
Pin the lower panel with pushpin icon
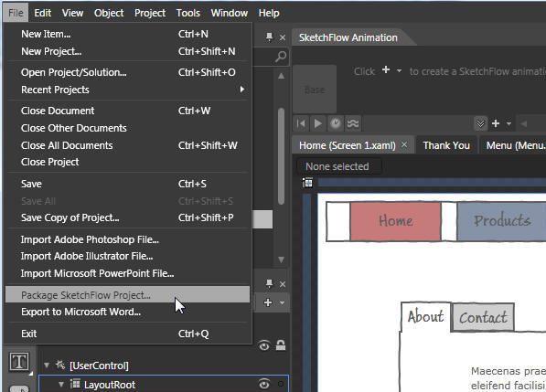click(269, 283)
